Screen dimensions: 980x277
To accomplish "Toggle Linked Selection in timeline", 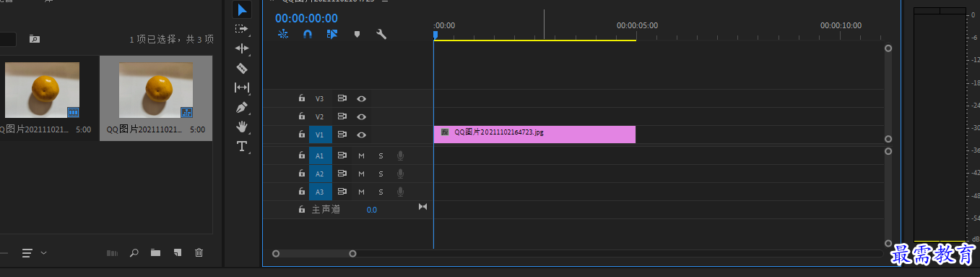I will [x=332, y=34].
